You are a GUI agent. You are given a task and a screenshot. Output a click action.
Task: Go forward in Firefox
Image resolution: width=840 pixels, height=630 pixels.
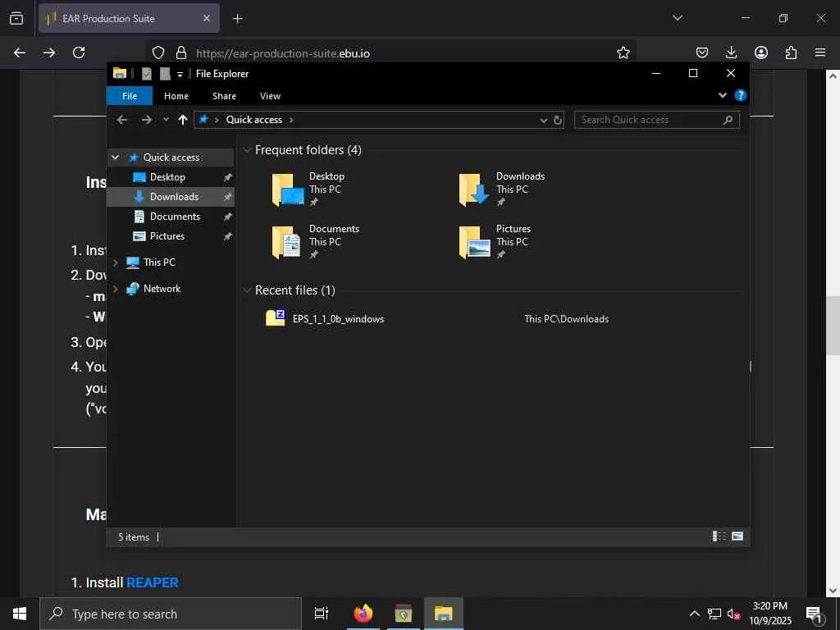[x=48, y=52]
